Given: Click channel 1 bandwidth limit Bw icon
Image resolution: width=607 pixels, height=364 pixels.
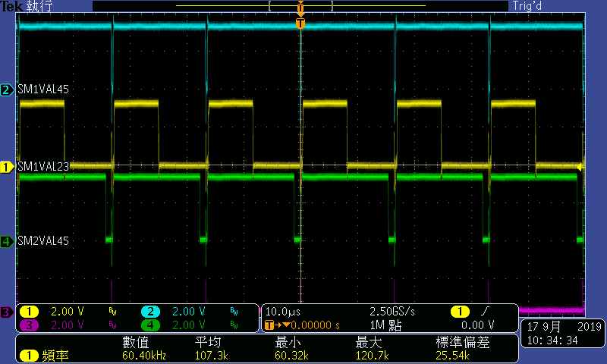Looking at the screenshot, I should tap(112, 312).
